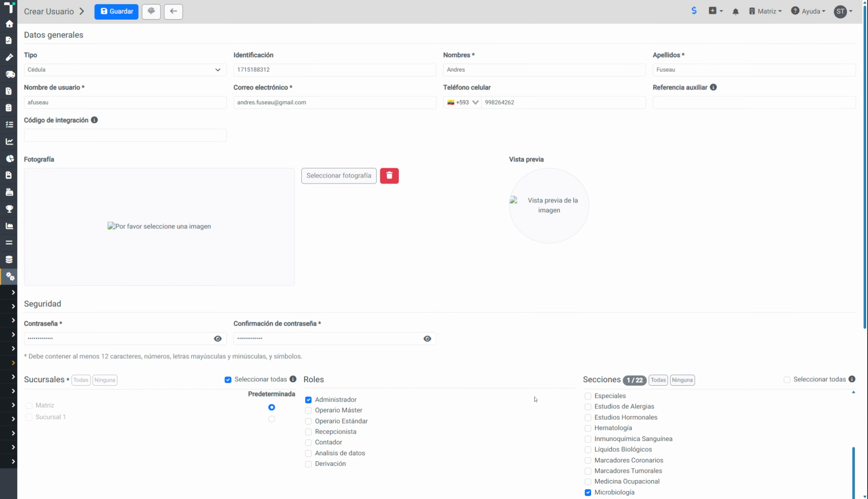Screen dimensions: 868x499
Task: Open the trophy sidebar icon
Action: [x=9, y=209]
